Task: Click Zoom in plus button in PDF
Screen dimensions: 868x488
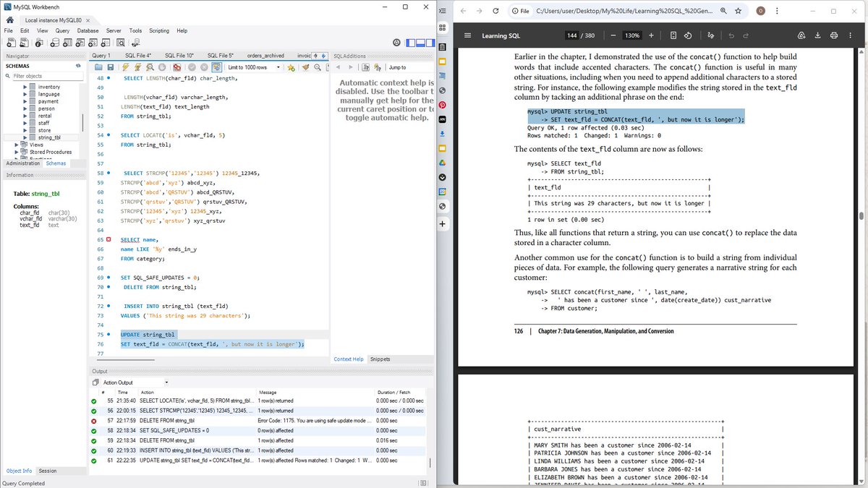Action: (x=651, y=35)
